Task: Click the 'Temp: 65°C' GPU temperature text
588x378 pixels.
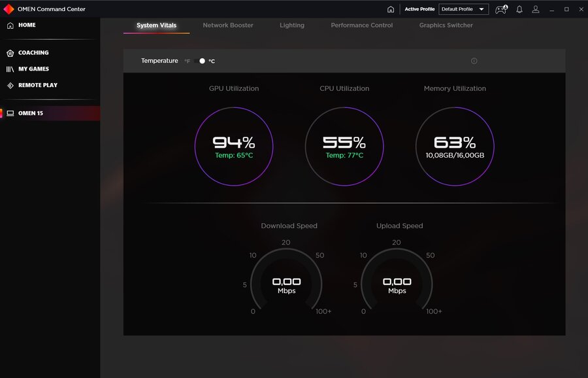Action: tap(234, 156)
